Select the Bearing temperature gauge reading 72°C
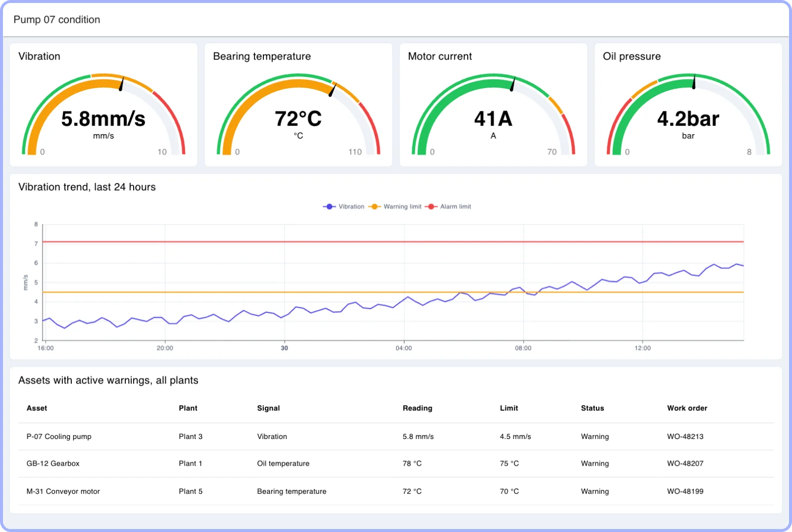Image resolution: width=792 pixels, height=532 pixels. [x=298, y=119]
